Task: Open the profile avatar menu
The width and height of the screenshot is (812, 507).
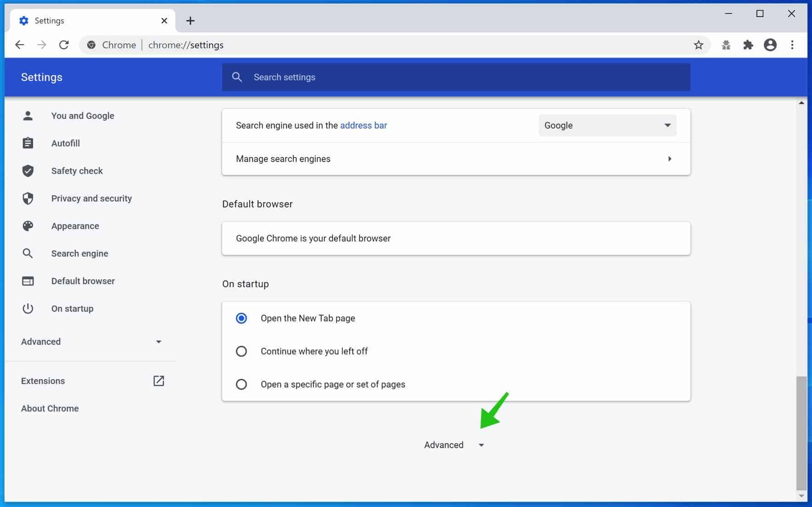Action: click(x=770, y=45)
